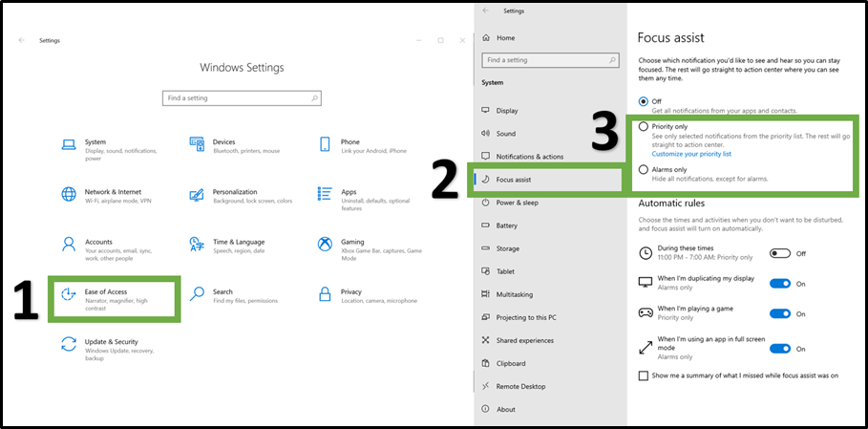Image resolution: width=868 pixels, height=429 pixels.
Task: Click the Focus assist page heading
Action: [x=671, y=37]
